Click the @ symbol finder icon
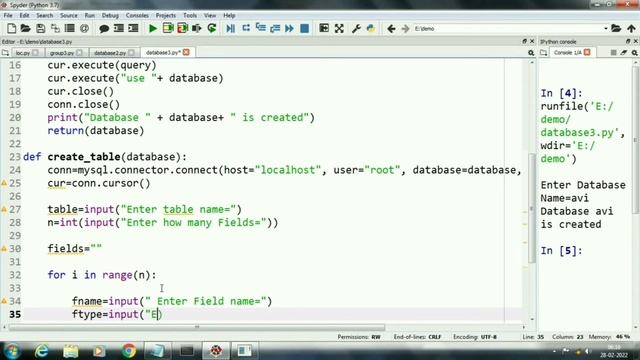The image size is (640, 360). (x=84, y=29)
